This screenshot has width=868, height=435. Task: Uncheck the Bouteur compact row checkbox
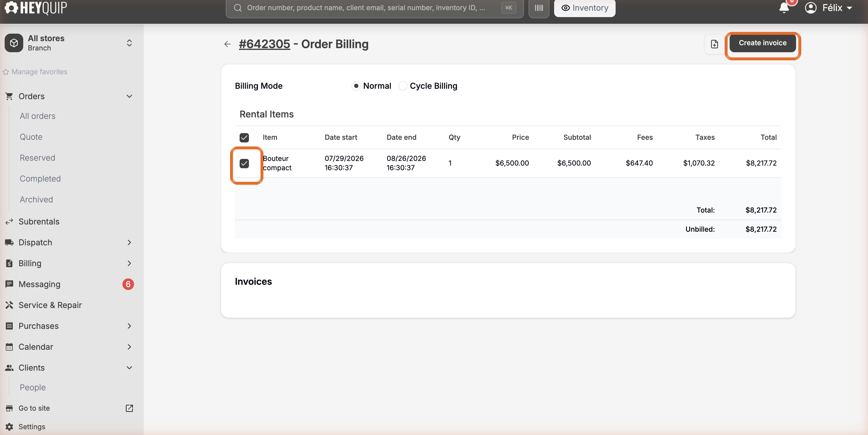pyautogui.click(x=244, y=164)
